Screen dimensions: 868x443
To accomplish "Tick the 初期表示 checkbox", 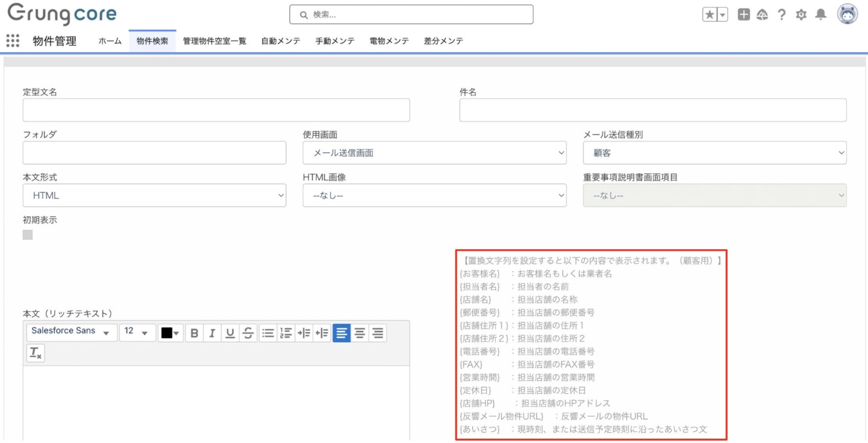I will 28,235.
